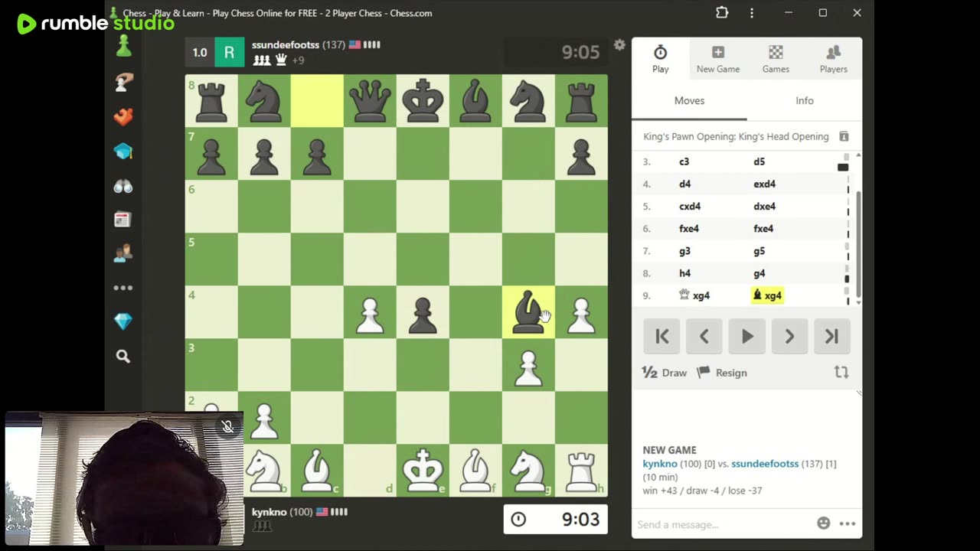
Task: Click the black queen on d8
Action: (x=370, y=101)
